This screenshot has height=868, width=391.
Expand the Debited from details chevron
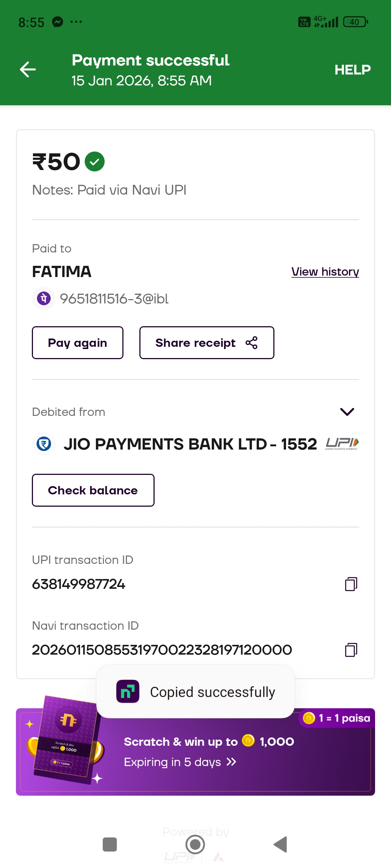point(347,412)
